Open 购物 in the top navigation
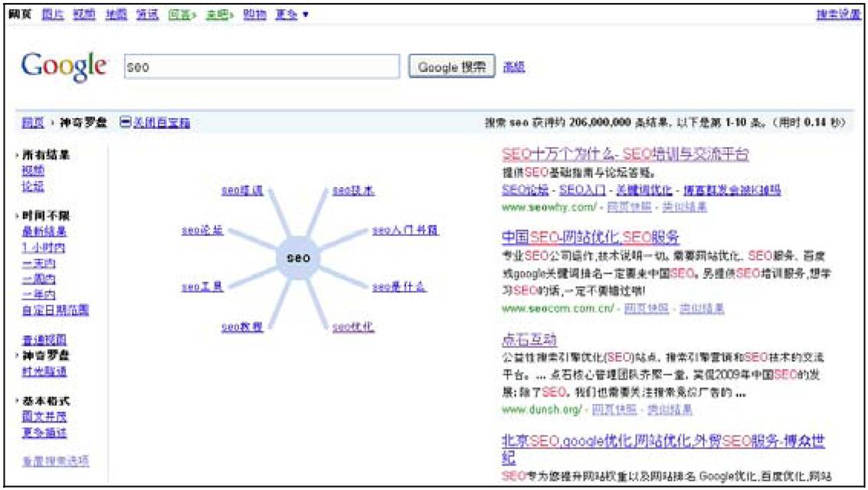Screen dimensions: 868x490 tap(254, 15)
